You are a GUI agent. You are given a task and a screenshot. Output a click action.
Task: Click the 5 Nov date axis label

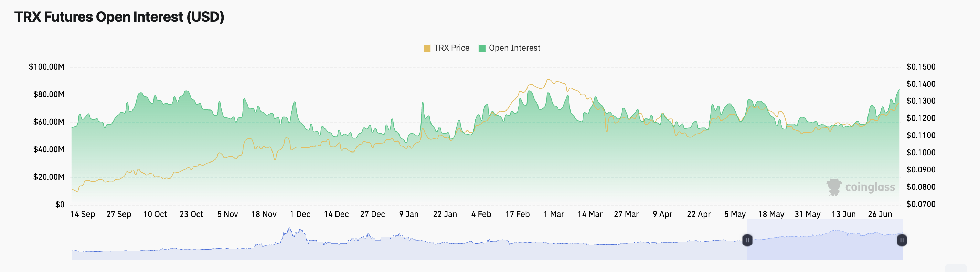(227, 214)
